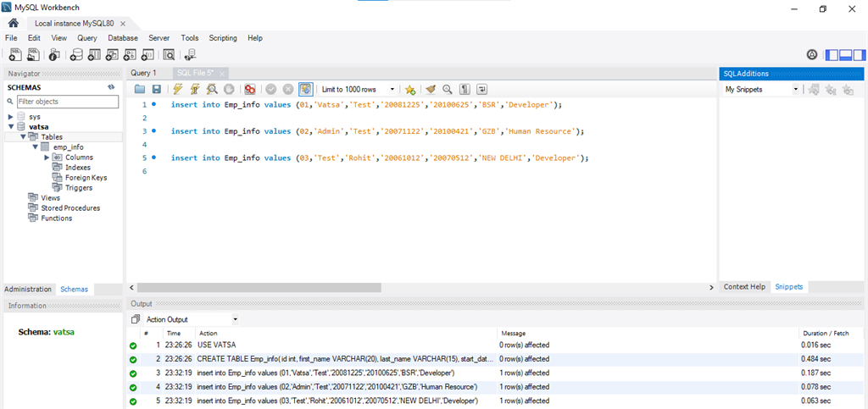Screen dimensions: 868x409
Task: Toggle the bottom output panel visibility
Action: point(846,55)
